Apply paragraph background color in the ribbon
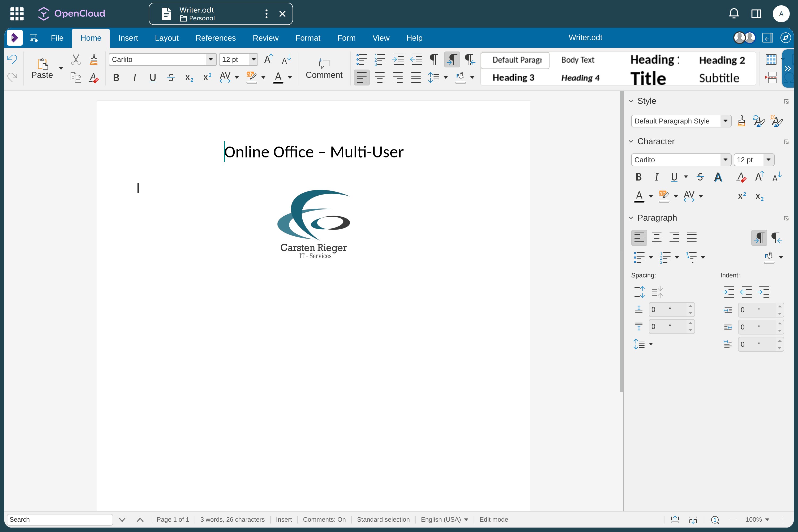Viewport: 798px width, 532px height. tap(460, 77)
